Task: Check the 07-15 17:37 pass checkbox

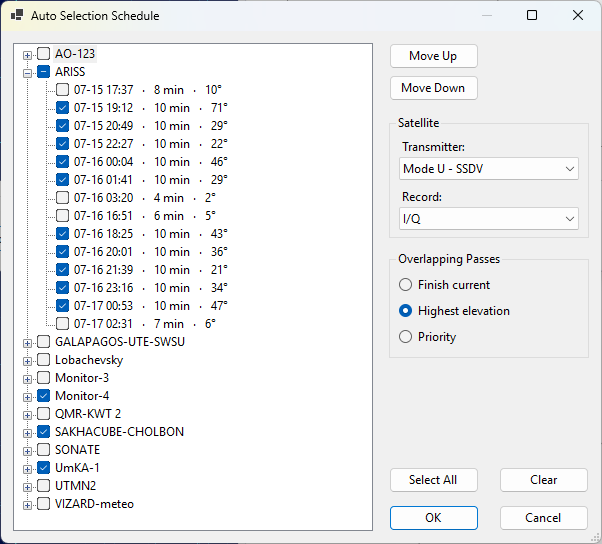Action: pos(63,89)
